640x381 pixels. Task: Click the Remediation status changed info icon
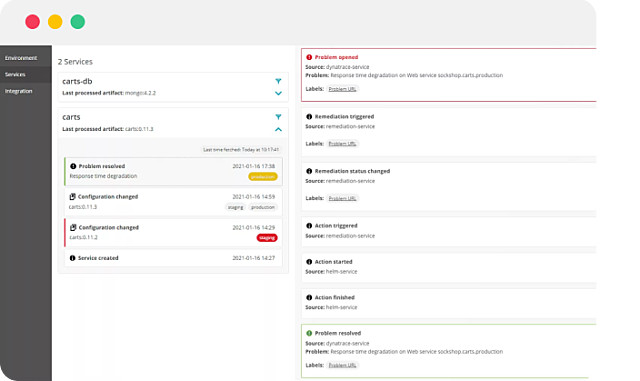click(x=309, y=171)
